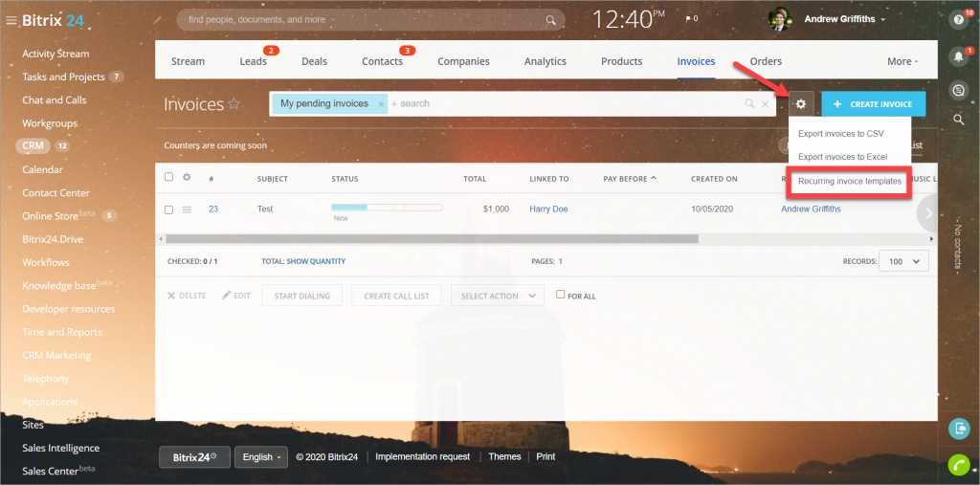Click the Implementation request footer link
The image size is (980, 485).
(x=422, y=456)
